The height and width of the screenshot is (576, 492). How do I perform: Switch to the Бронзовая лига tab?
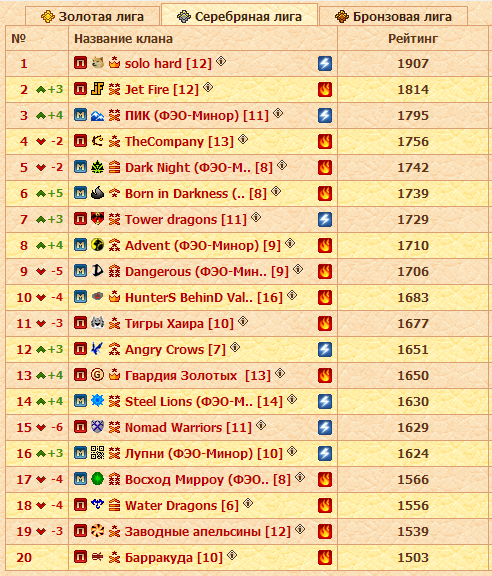click(394, 17)
